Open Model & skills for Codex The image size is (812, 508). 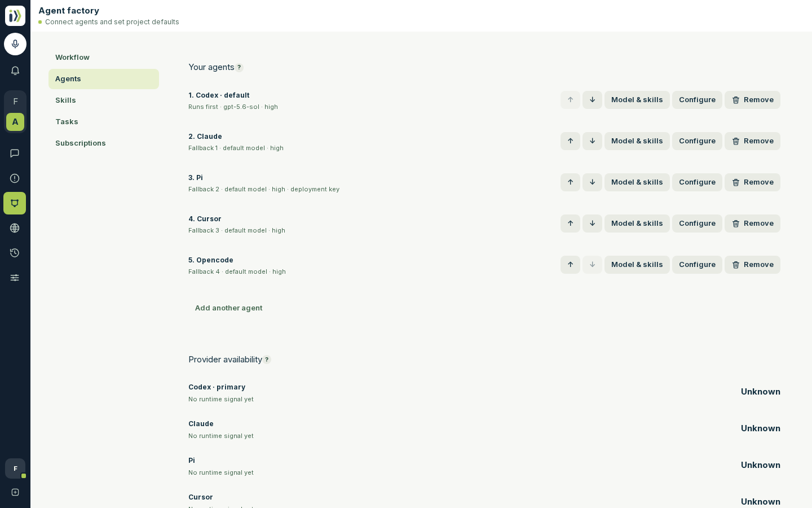click(637, 100)
